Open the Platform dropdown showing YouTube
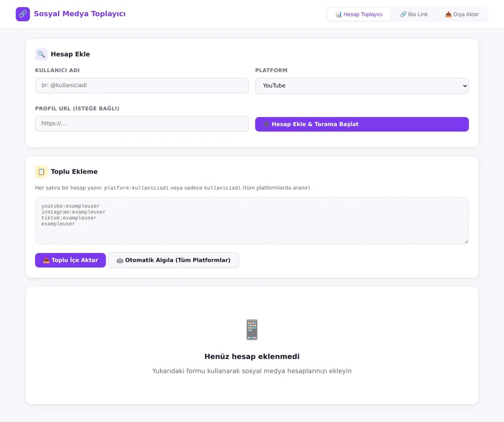The width and height of the screenshot is (504, 422). [362, 86]
